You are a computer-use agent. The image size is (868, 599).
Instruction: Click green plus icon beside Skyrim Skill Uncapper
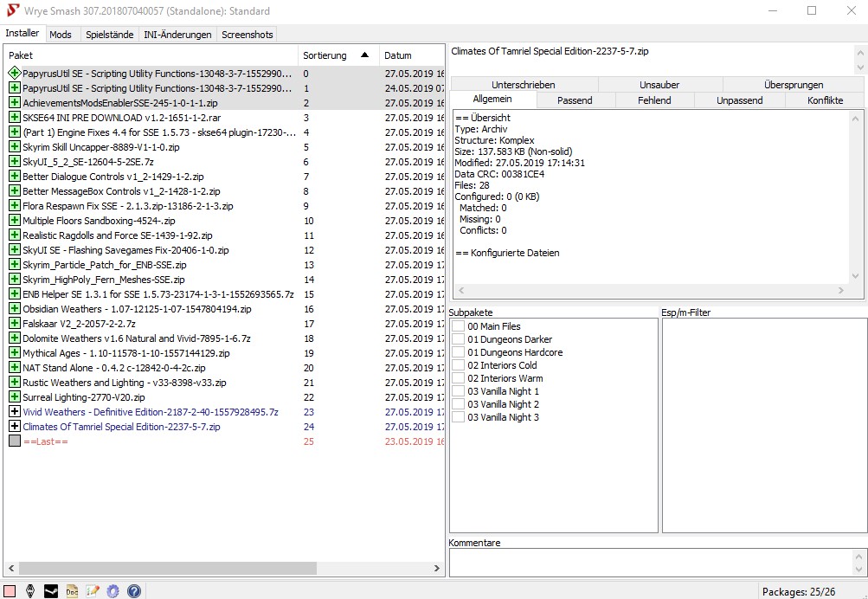[15, 146]
